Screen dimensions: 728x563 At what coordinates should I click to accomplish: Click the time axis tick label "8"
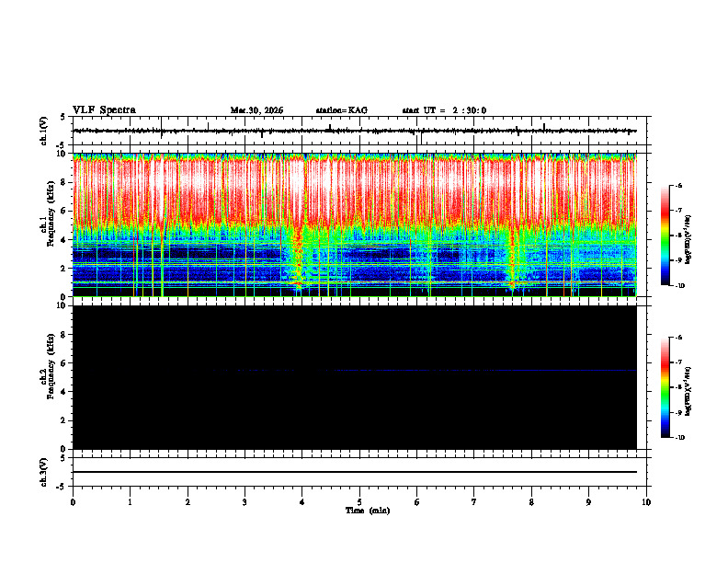coord(531,502)
